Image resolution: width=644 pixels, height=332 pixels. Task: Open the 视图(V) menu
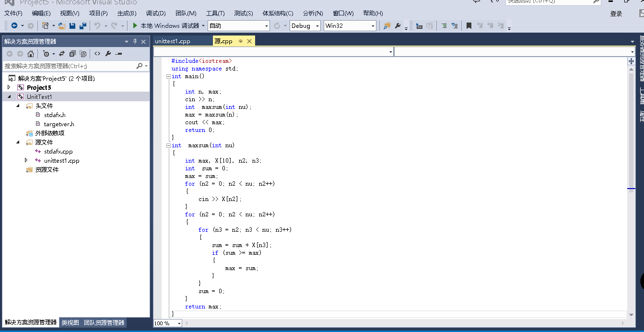coord(70,13)
